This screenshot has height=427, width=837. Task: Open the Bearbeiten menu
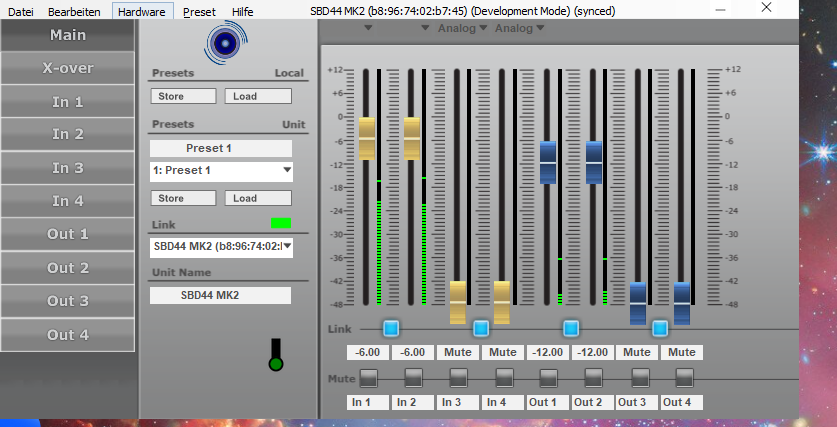click(x=75, y=11)
